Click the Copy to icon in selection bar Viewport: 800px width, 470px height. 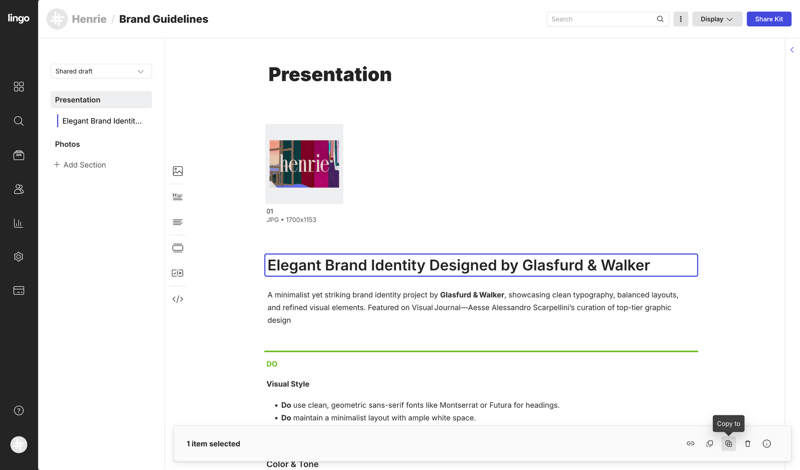click(x=728, y=444)
